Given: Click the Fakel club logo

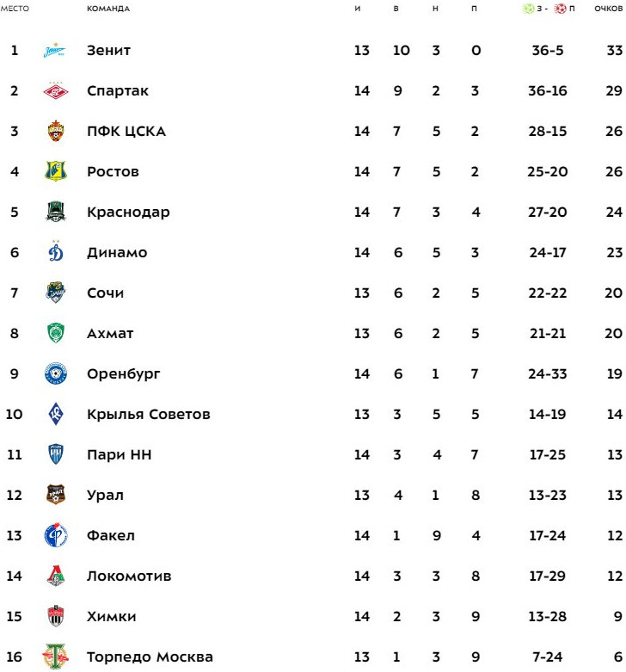Looking at the screenshot, I should coord(55,536).
